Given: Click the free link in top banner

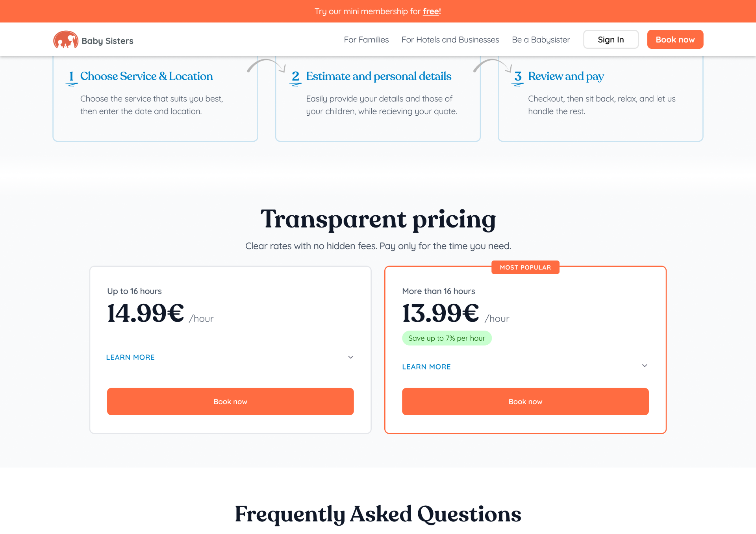Looking at the screenshot, I should 431,11.
